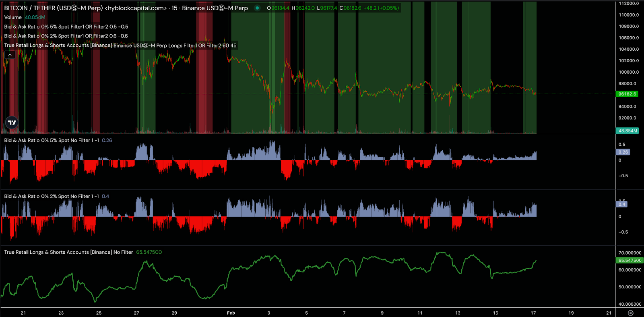Screen dimensions: 644x317
Task: Click the 0.26 value label on ratio axis
Action: pos(623,152)
